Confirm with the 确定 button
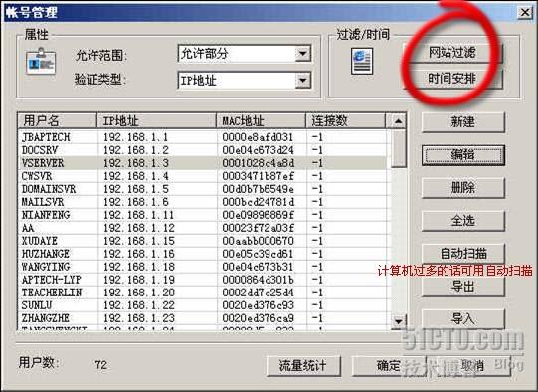The height and width of the screenshot is (392, 538). pyautogui.click(x=389, y=365)
